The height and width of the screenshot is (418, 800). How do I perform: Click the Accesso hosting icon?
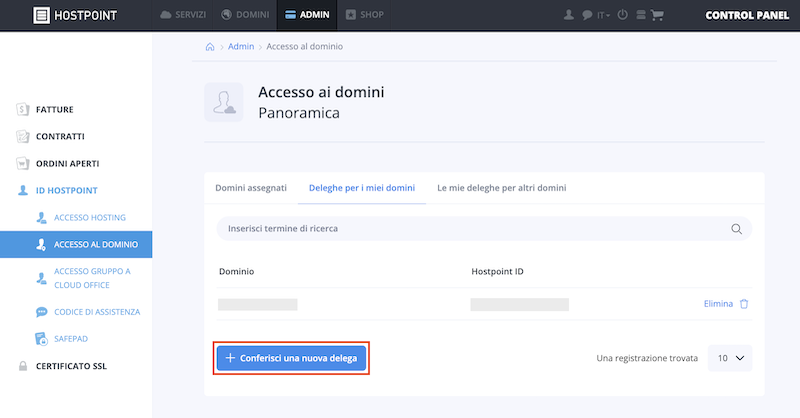41,217
